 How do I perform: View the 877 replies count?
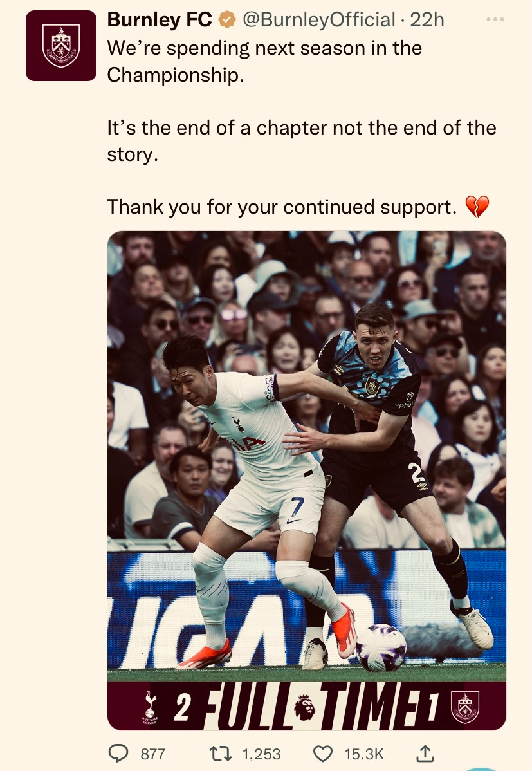[153, 754]
